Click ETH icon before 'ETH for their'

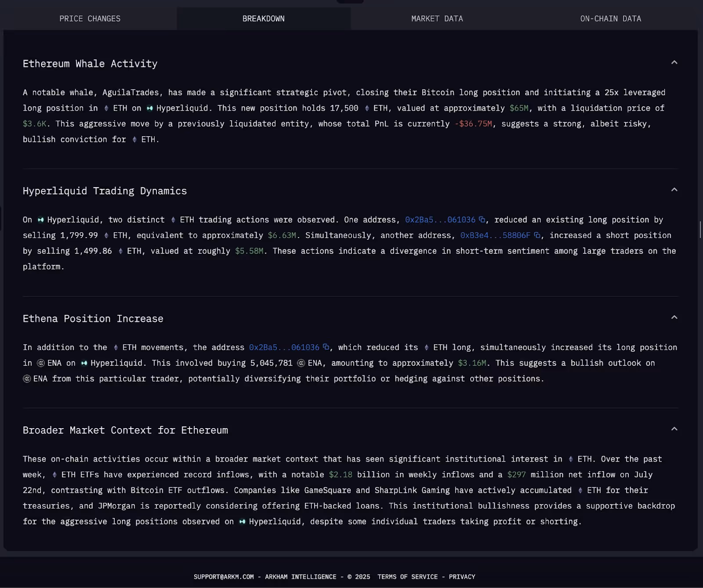pyautogui.click(x=580, y=490)
